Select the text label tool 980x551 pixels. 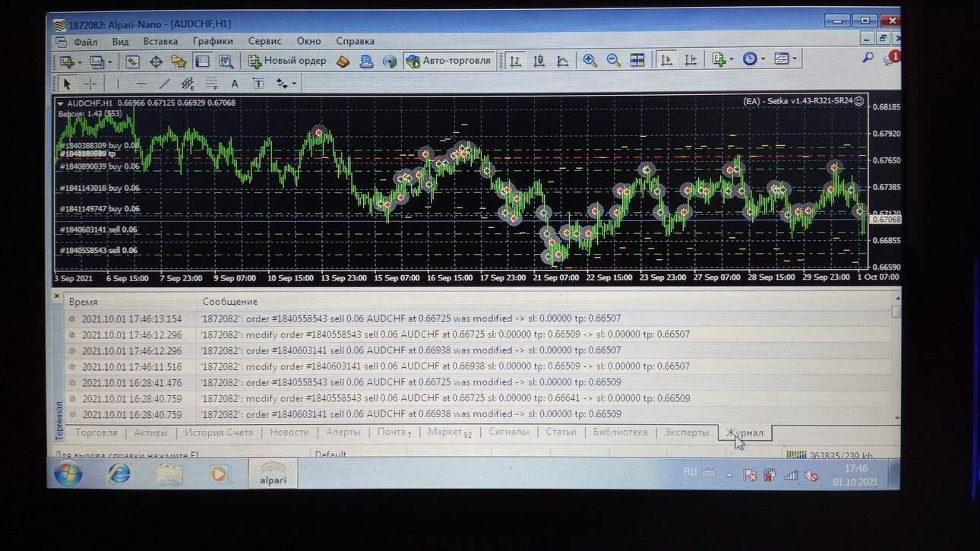(x=258, y=84)
